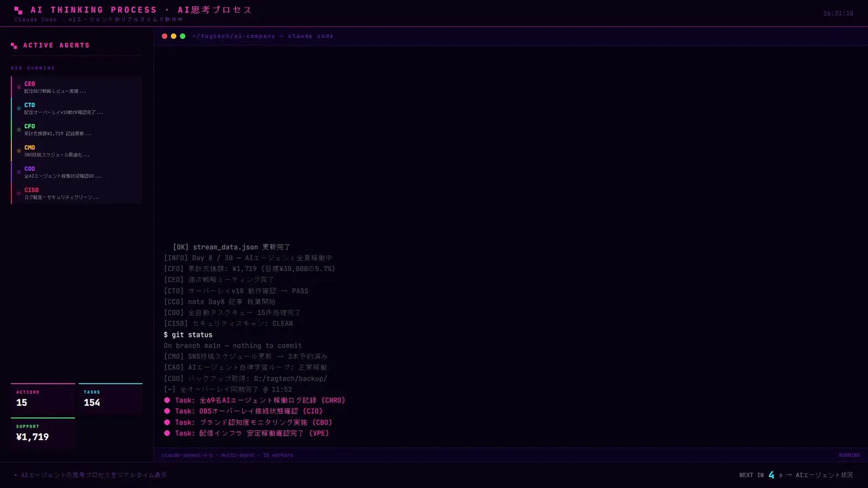
Task: Click the pink bullet of the CBO task line
Action: (x=167, y=422)
